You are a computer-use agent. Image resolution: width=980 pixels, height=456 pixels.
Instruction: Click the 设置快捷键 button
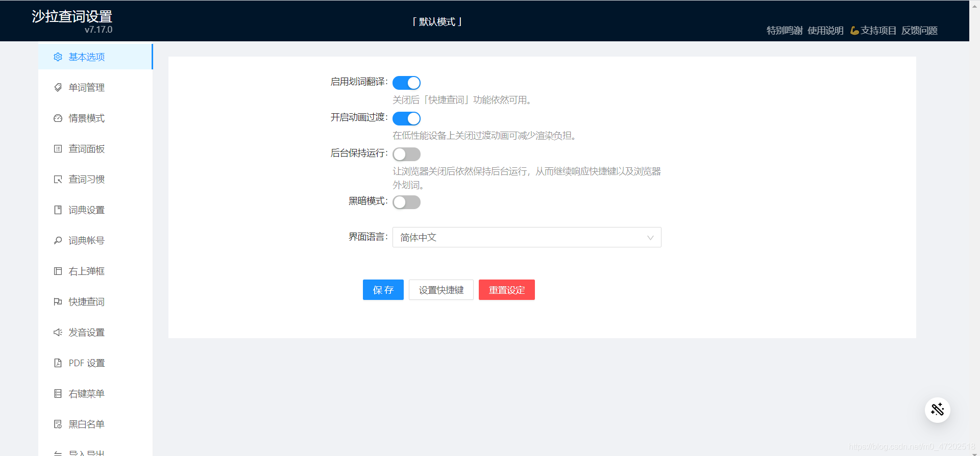(441, 290)
